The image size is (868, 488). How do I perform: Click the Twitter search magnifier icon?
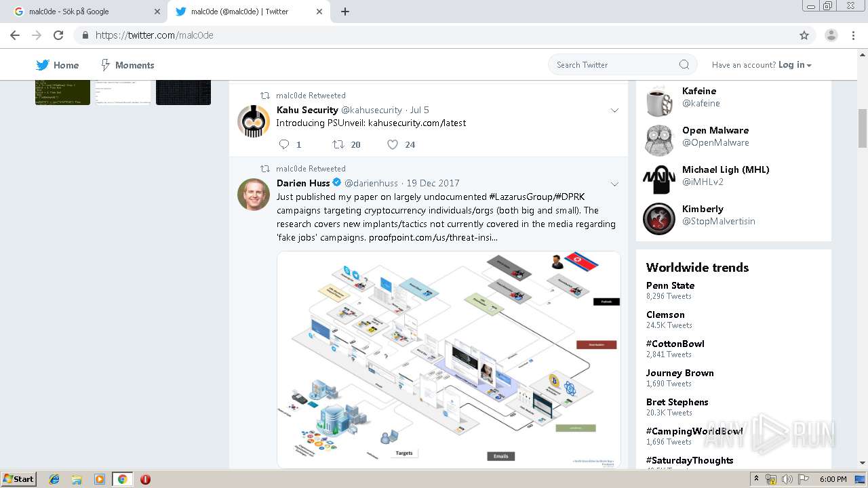tap(684, 65)
